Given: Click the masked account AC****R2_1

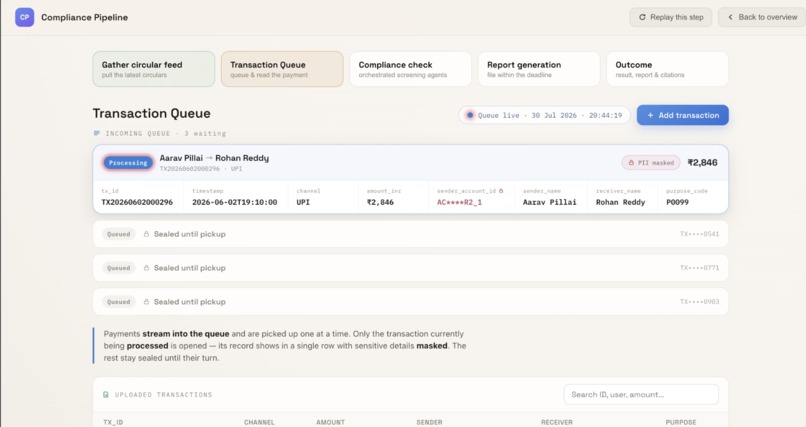Looking at the screenshot, I should 460,202.
